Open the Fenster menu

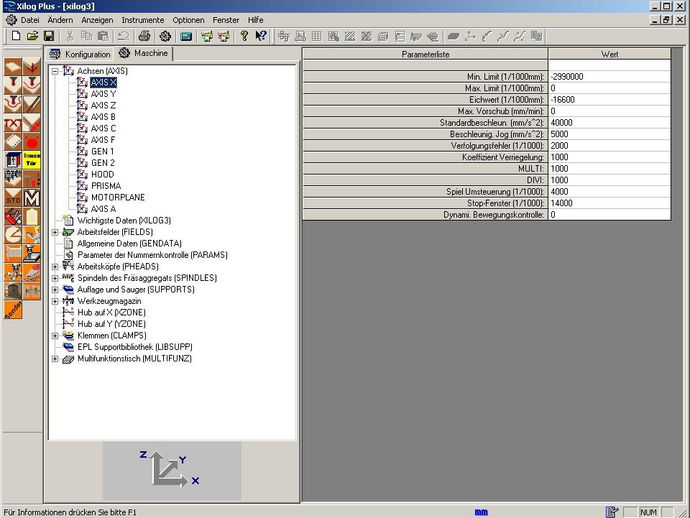coord(226,20)
